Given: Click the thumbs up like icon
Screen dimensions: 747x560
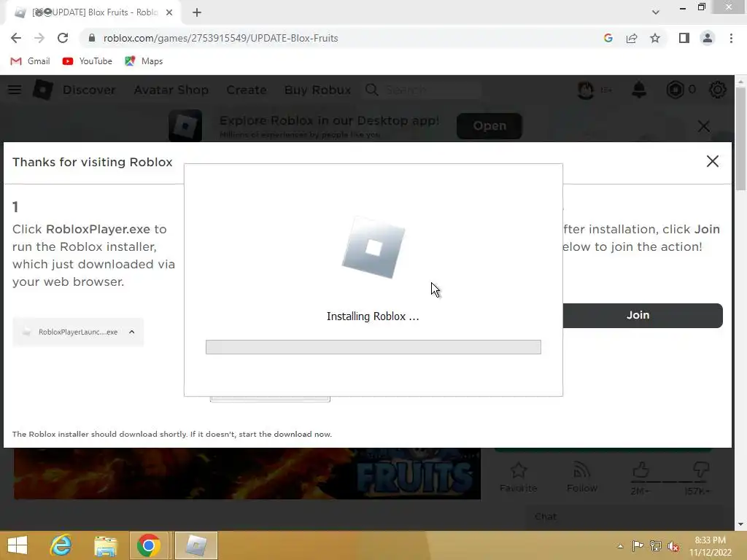Looking at the screenshot, I should click(640, 470).
